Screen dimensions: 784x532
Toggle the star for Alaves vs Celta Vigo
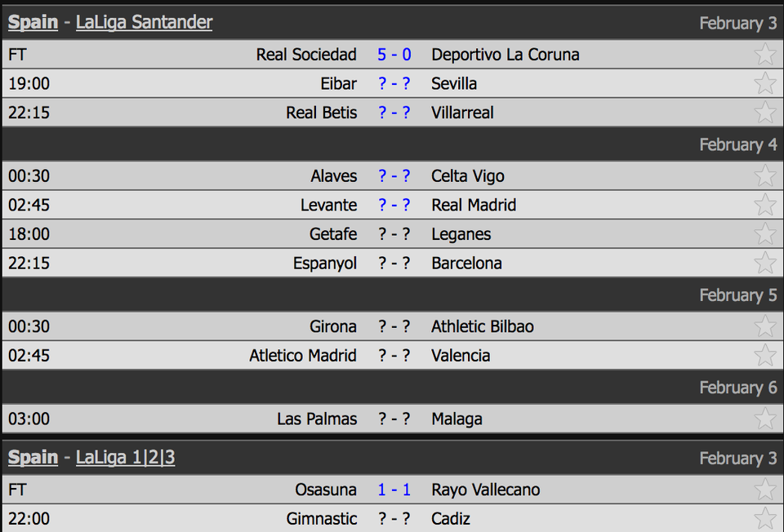click(x=765, y=175)
